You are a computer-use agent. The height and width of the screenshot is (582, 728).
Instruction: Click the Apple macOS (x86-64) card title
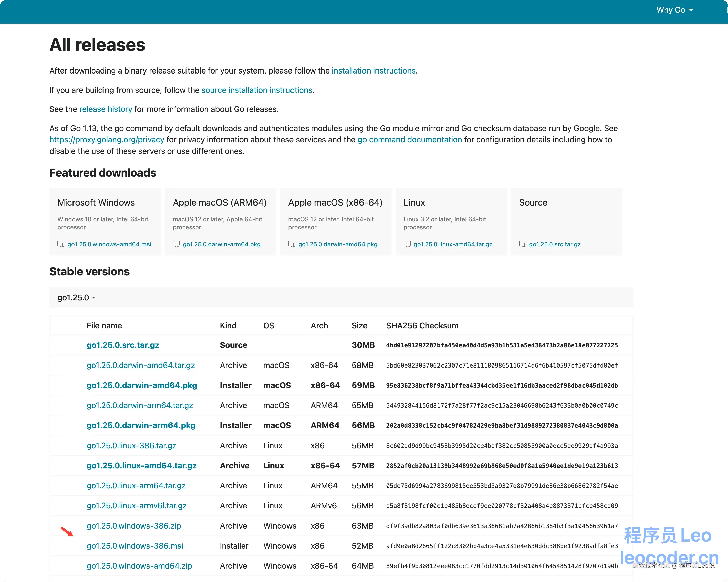[335, 202]
